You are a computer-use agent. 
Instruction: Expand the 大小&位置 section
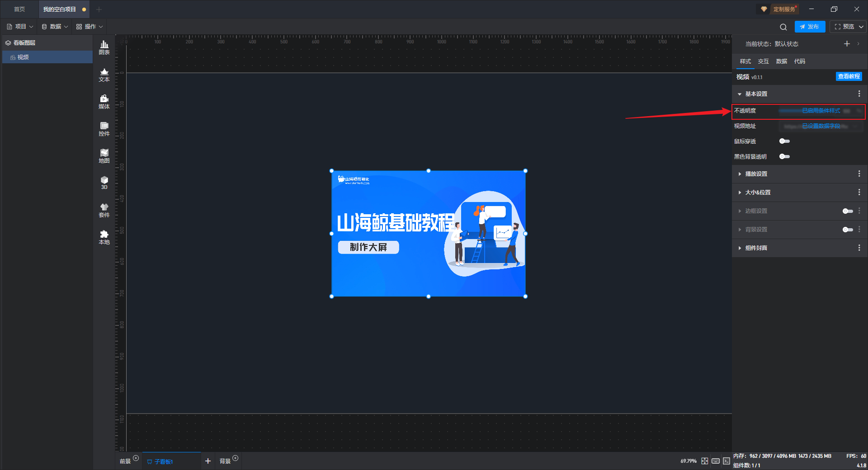740,193
